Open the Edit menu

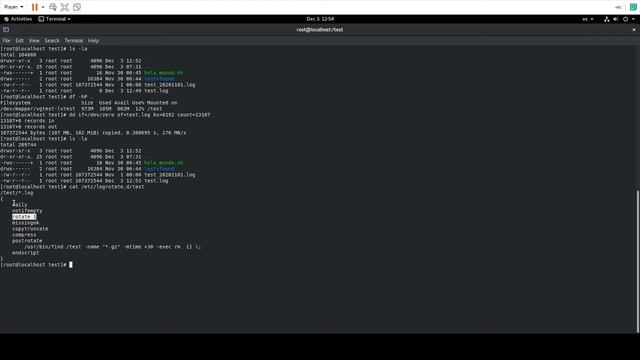tap(20, 40)
